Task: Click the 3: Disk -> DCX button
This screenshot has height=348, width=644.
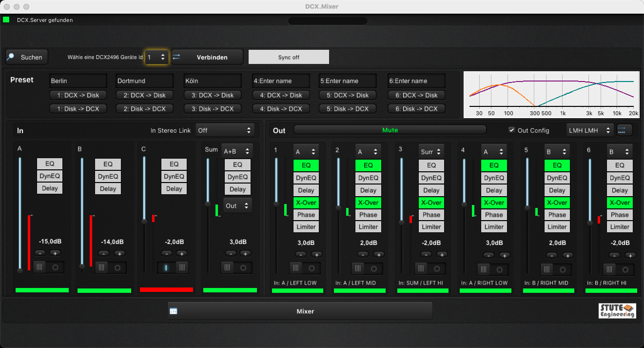Action: click(x=213, y=109)
